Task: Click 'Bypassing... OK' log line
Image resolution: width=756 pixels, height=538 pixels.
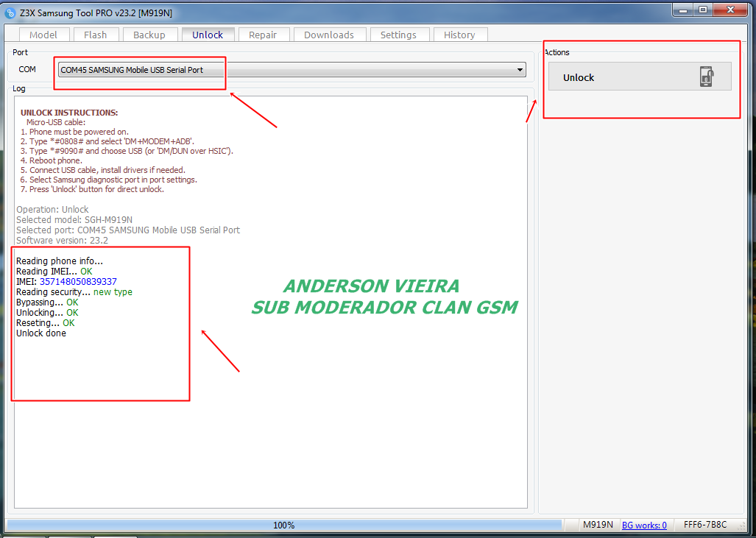Action: coord(47,302)
